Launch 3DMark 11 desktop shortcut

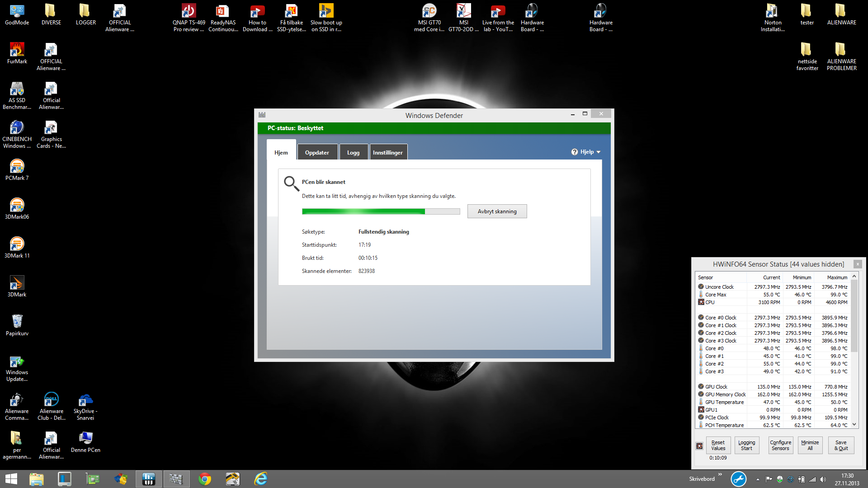click(x=17, y=248)
